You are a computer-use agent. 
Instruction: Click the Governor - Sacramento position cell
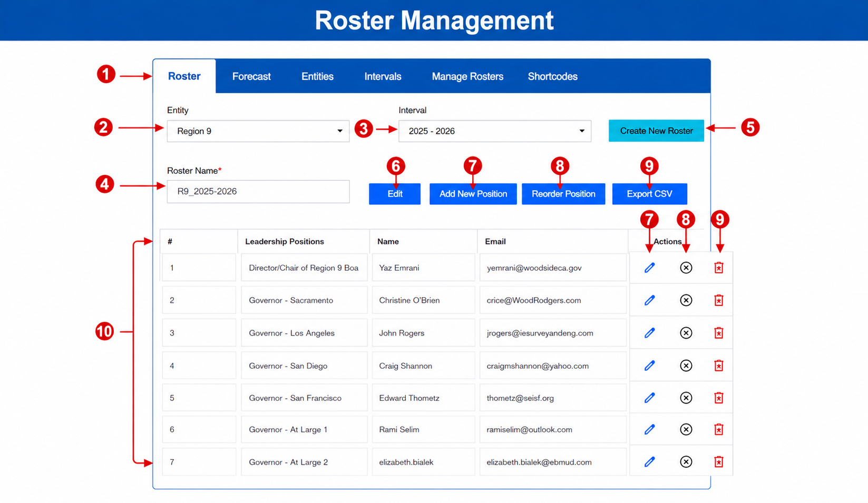304,300
